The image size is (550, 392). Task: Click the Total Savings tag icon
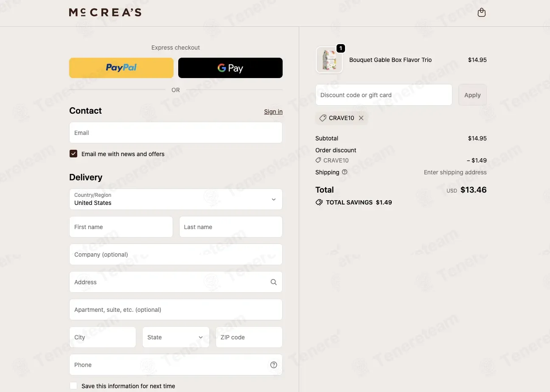click(x=319, y=202)
